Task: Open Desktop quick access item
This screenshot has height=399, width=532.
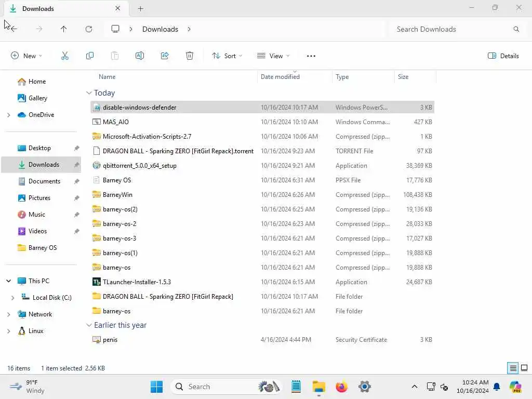Action: pos(39,148)
